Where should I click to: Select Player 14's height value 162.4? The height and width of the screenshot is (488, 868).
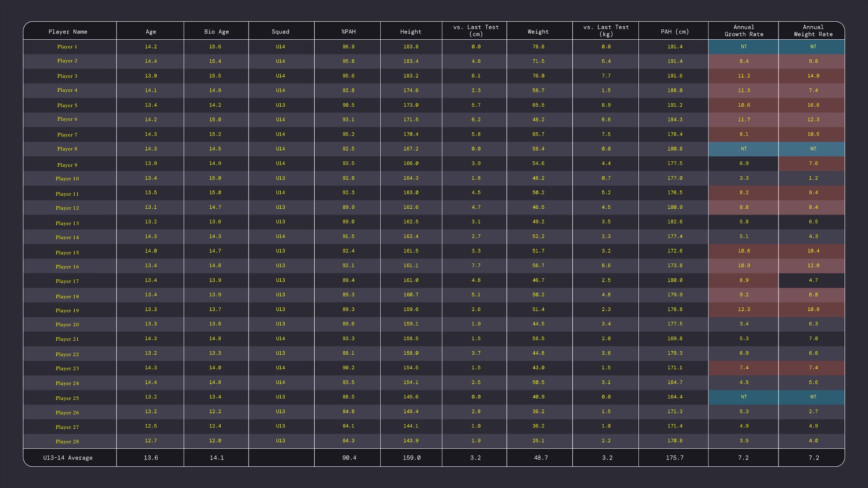coord(410,236)
